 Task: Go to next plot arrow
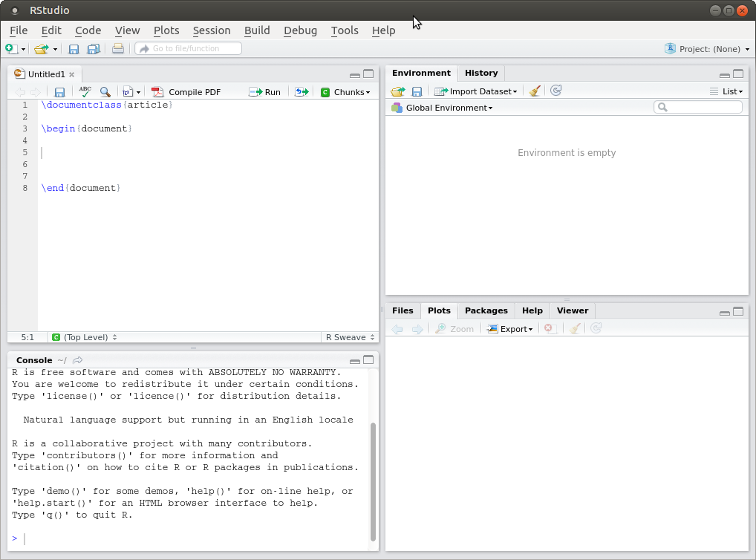click(417, 329)
